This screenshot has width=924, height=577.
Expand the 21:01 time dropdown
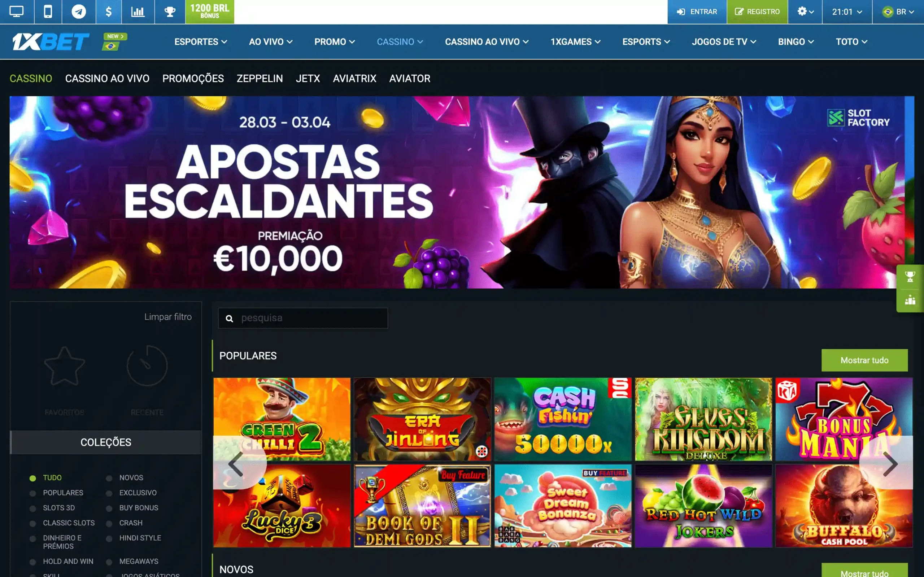pos(847,12)
